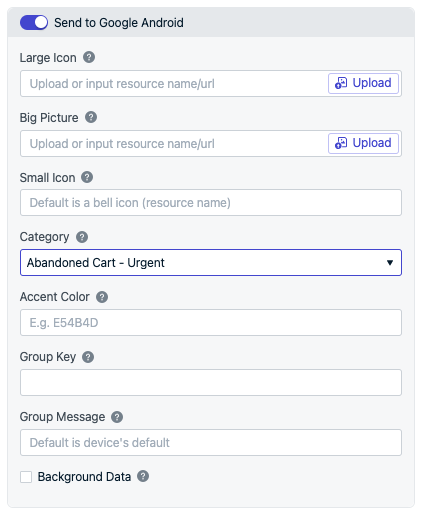
Task: Click Upload button for Big Picture
Action: [x=363, y=143]
